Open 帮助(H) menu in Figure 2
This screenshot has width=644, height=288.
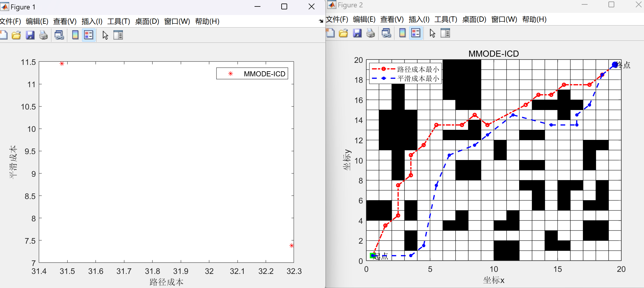(x=534, y=19)
